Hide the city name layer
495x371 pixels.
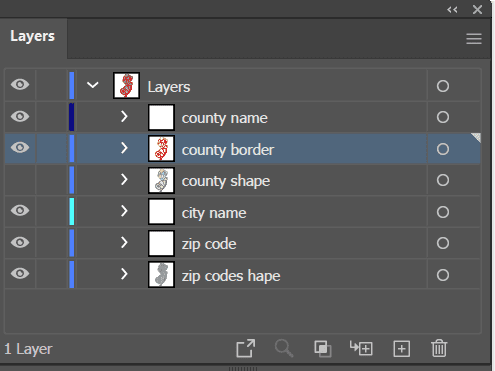pyautogui.click(x=20, y=210)
